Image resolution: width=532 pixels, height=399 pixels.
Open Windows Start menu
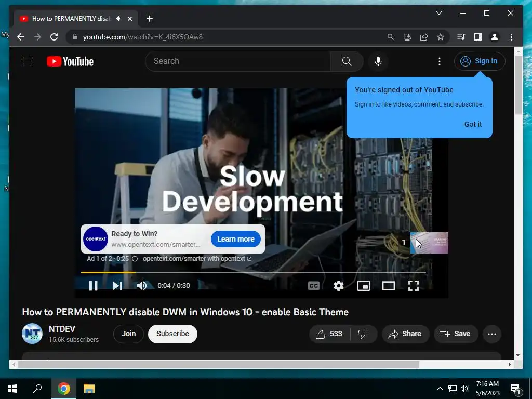pyautogui.click(x=12, y=389)
